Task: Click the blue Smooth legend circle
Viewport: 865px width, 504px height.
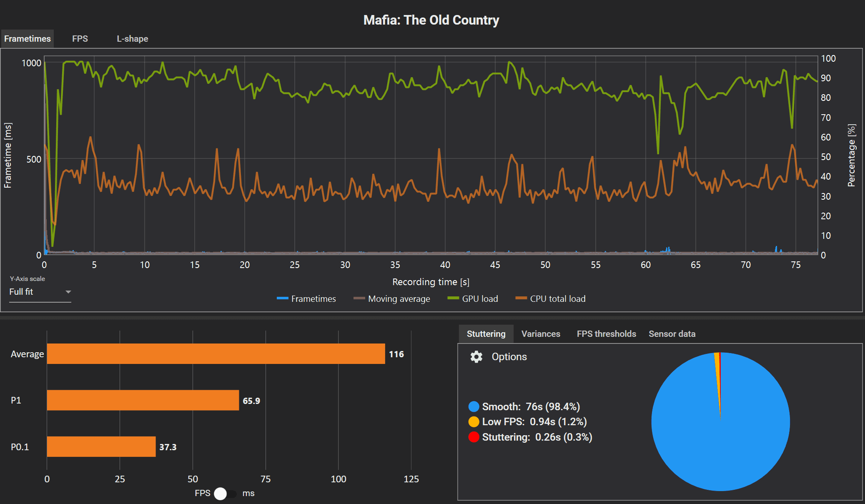Action: tap(474, 406)
